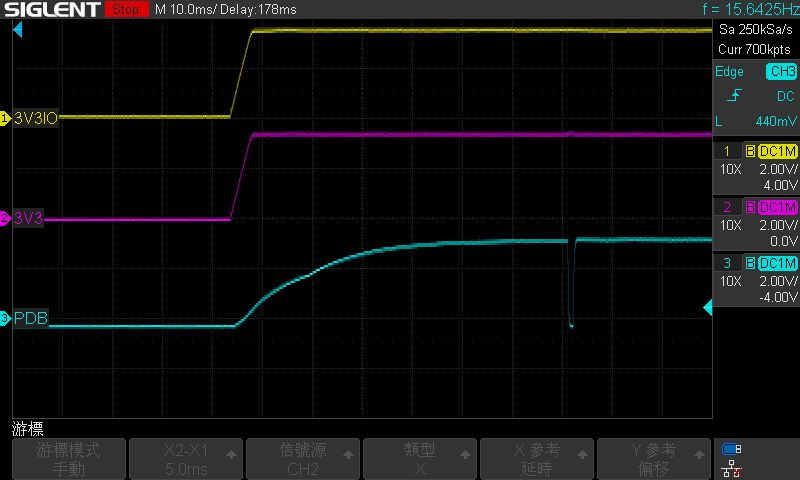
Task: Click the red Stop run-state indicator
Action: (x=127, y=9)
